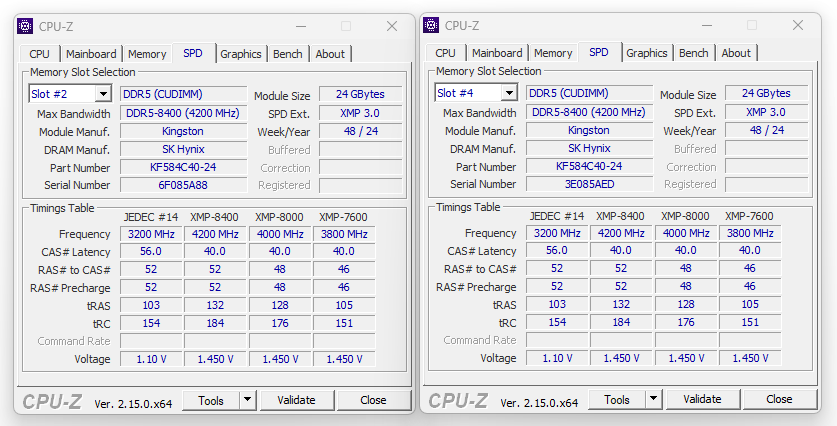Select the SPD tab in right window

pyautogui.click(x=599, y=52)
